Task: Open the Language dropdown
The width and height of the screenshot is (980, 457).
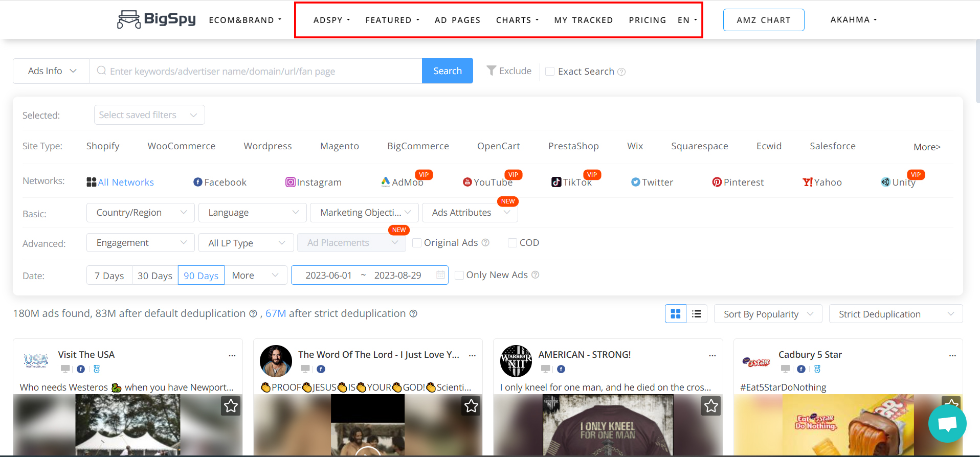Action: coord(253,213)
